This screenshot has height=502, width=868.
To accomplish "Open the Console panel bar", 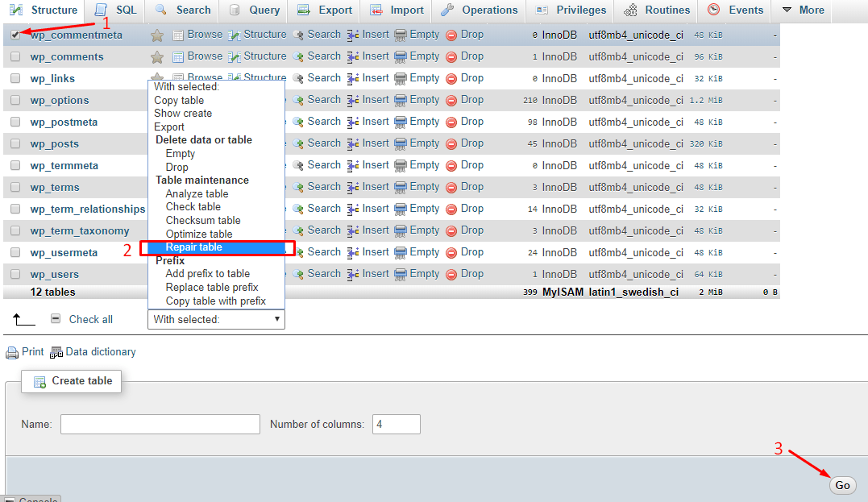I will pos(31,500).
